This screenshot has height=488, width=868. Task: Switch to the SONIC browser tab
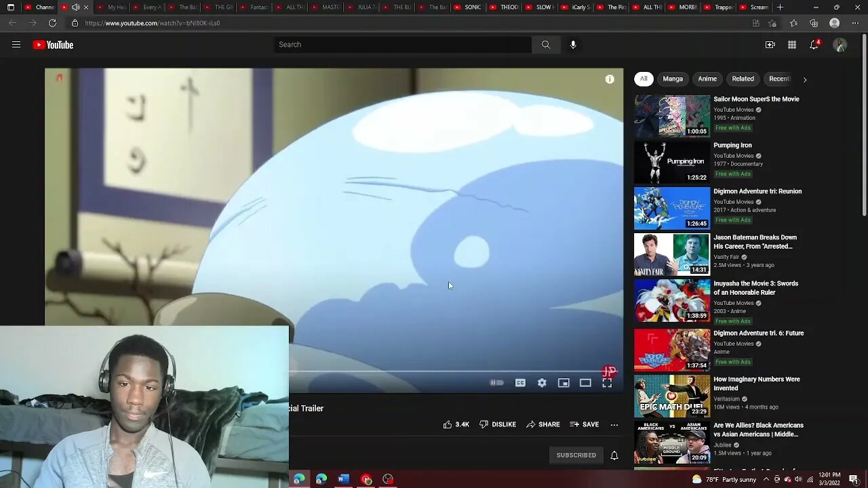coord(467,7)
